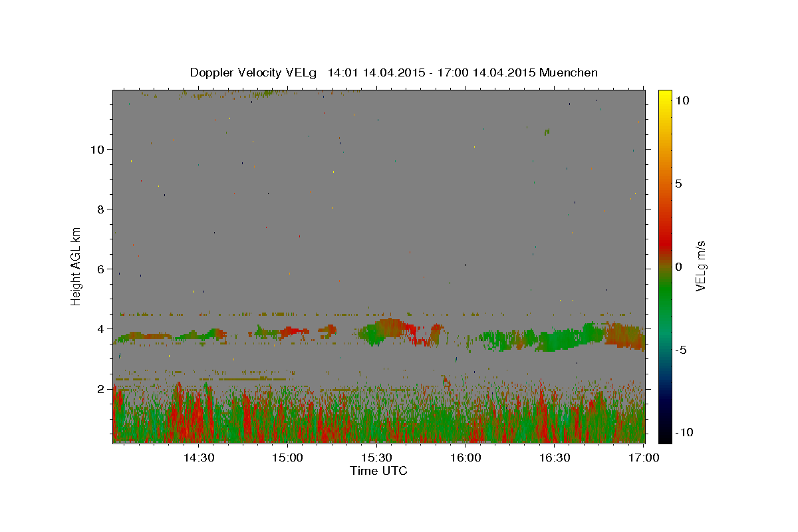Click the 16:00 time tick label
Viewport: 798px width, 532px height.
click(465, 458)
